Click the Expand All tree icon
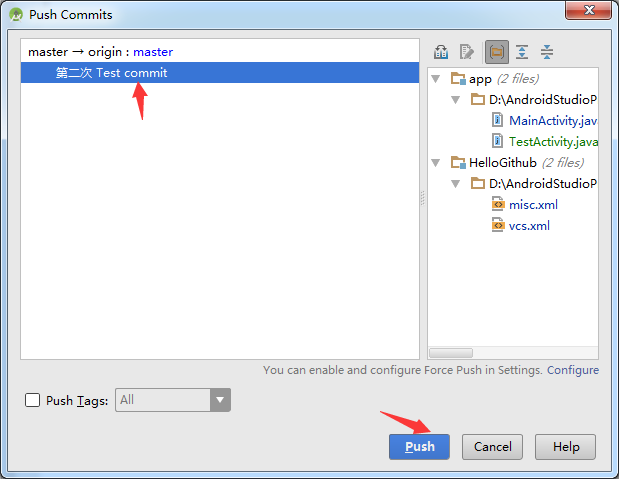This screenshot has width=619, height=479. (x=522, y=52)
